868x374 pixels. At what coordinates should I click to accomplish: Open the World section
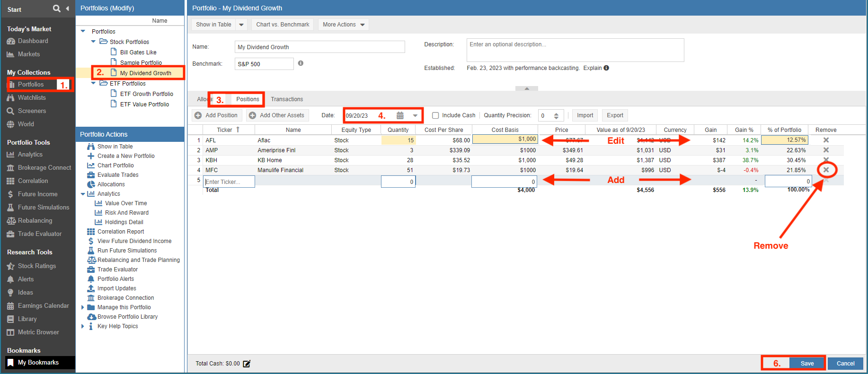click(26, 124)
